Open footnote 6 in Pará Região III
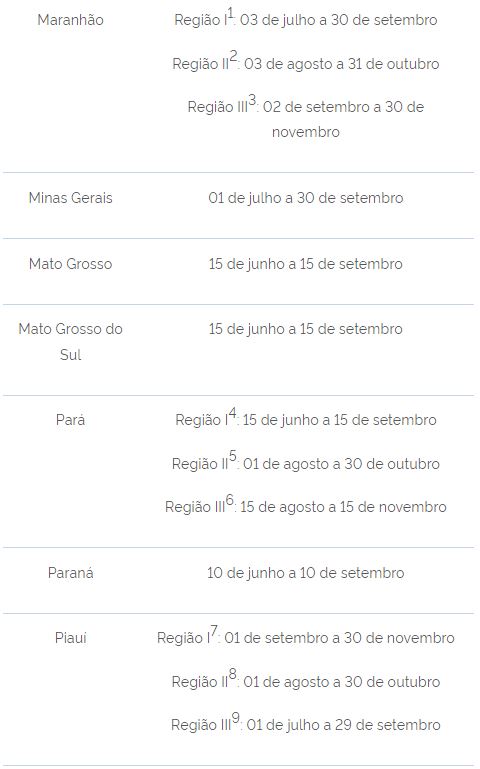 point(230,500)
